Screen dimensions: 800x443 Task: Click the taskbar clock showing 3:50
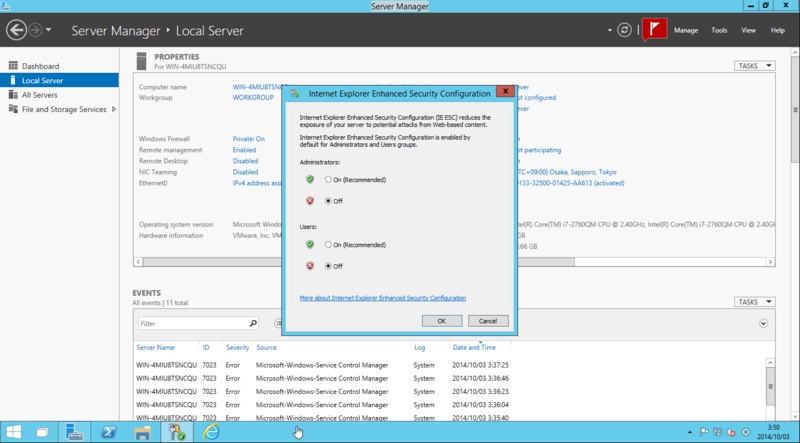coord(773,432)
